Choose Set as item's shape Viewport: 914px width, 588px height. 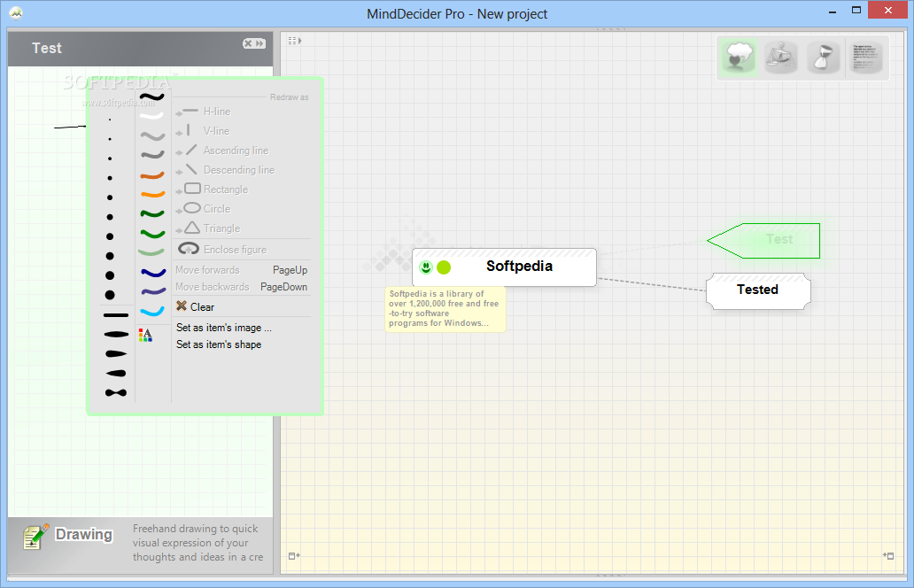(219, 344)
